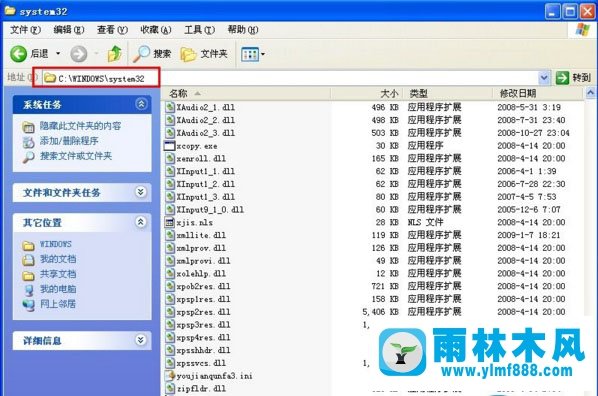Click 隐藏此文件夹的内容 link
This screenshot has width=598, height=396.
pyautogui.click(x=80, y=126)
